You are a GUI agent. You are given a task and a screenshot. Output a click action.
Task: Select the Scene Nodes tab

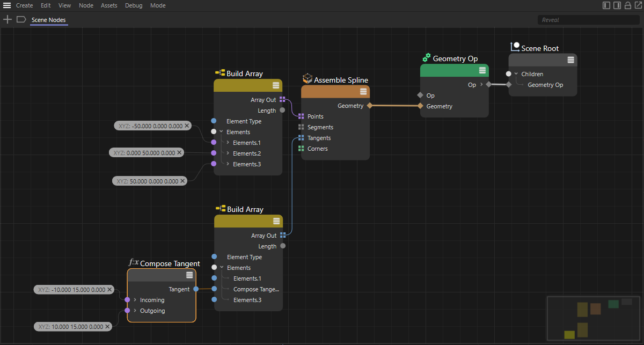tap(49, 20)
